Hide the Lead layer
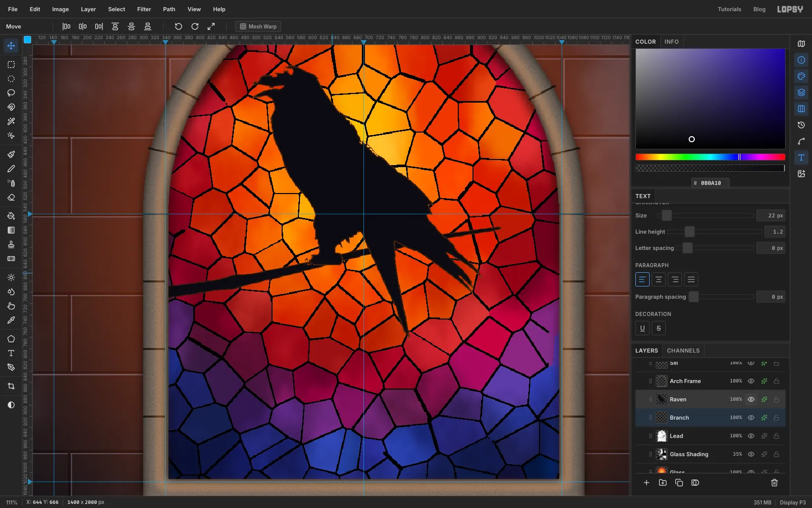This screenshot has width=812, height=508. tap(751, 436)
